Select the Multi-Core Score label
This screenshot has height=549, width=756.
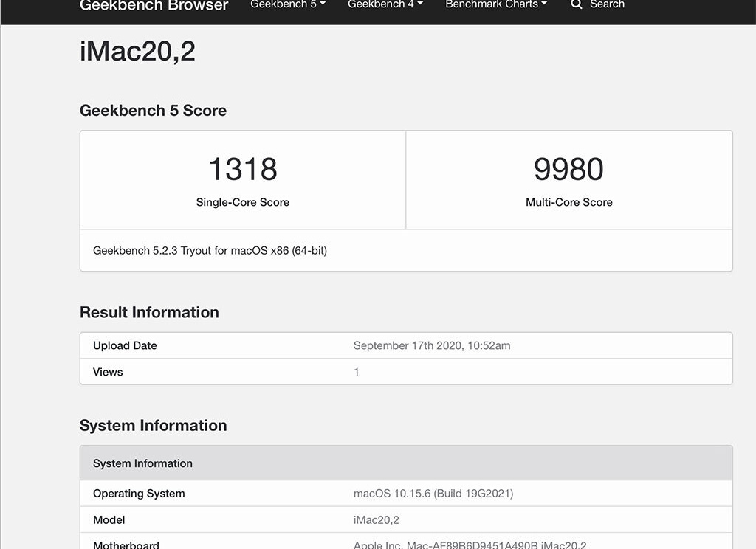coord(568,202)
